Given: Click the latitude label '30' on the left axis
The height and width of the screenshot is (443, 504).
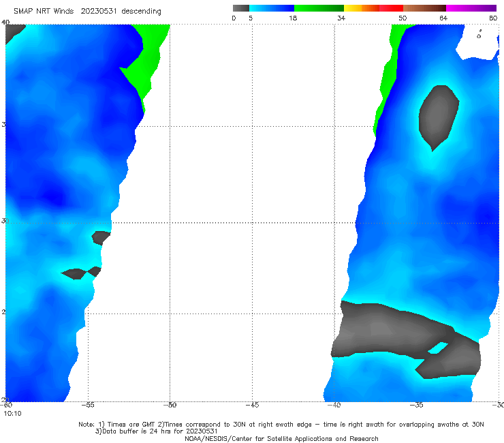Looking at the screenshot, I should [x=5, y=221].
